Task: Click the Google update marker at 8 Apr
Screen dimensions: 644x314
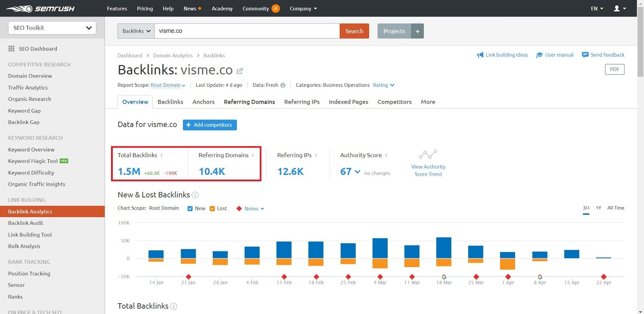Action: pos(540,277)
